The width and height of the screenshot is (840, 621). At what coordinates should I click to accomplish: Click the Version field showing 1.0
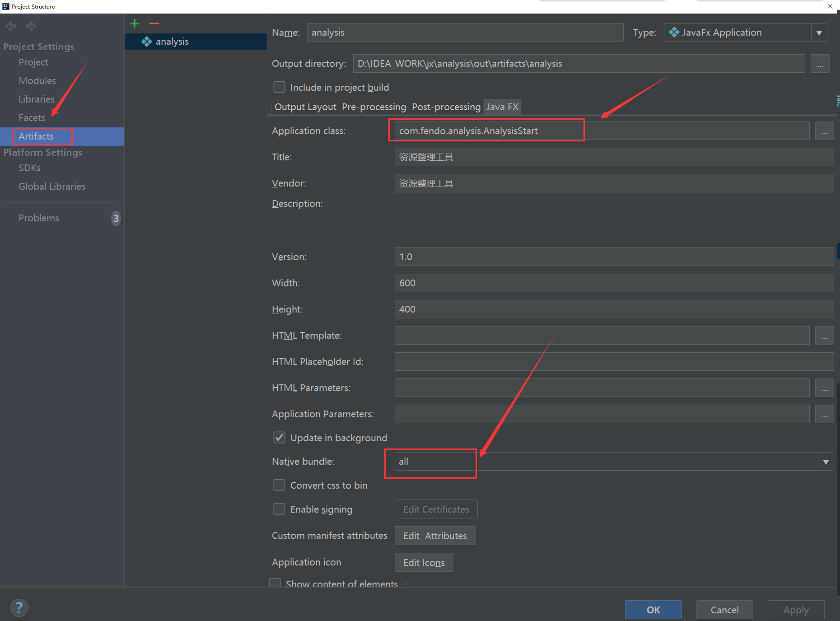pos(614,257)
